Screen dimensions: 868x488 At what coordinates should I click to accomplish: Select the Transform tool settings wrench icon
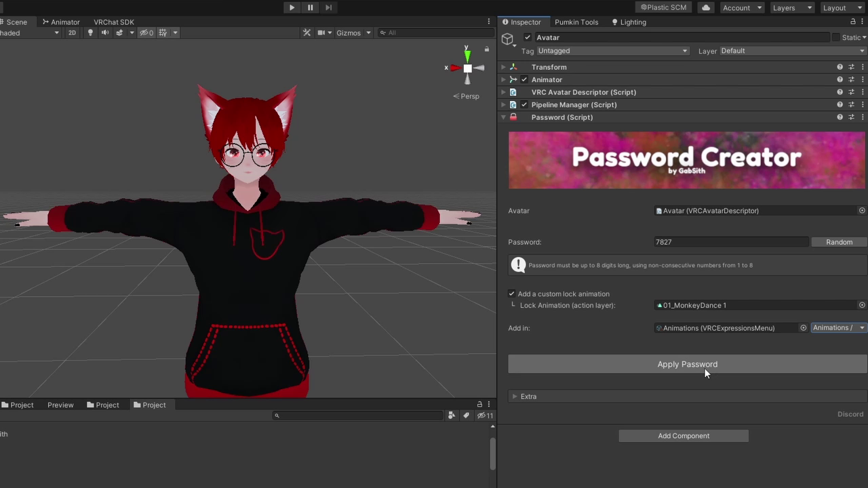tap(307, 32)
